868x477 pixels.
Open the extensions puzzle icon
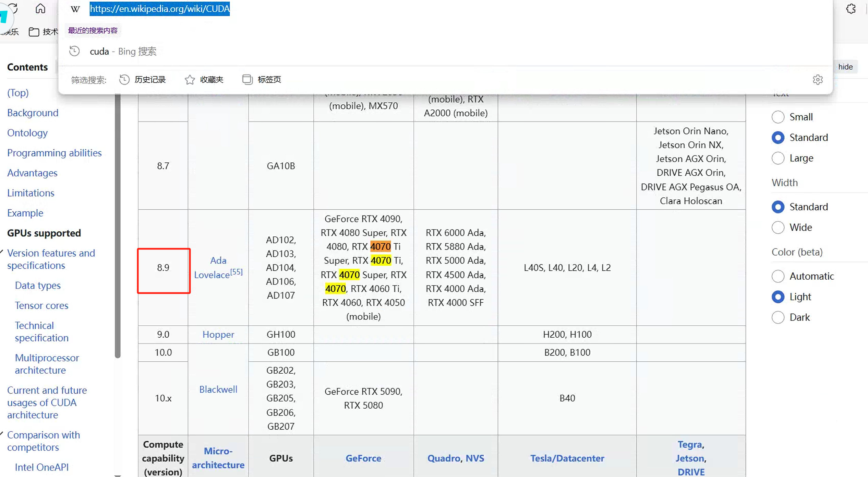851,9
